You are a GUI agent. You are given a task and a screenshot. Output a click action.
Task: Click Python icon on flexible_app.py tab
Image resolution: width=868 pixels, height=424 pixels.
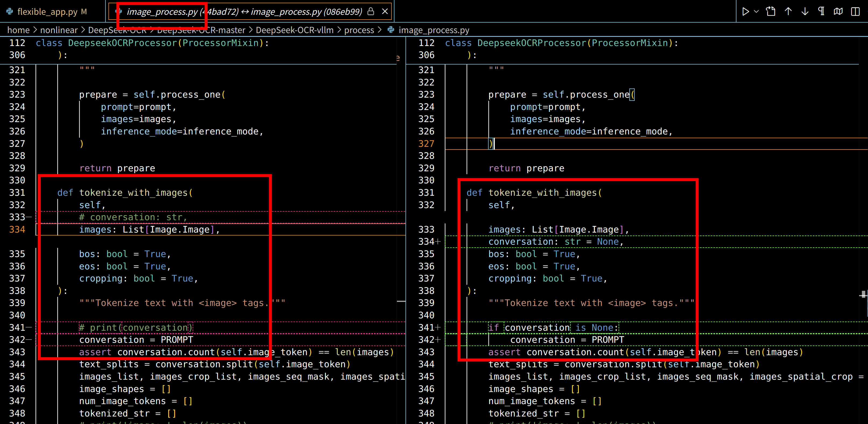coord(10,12)
